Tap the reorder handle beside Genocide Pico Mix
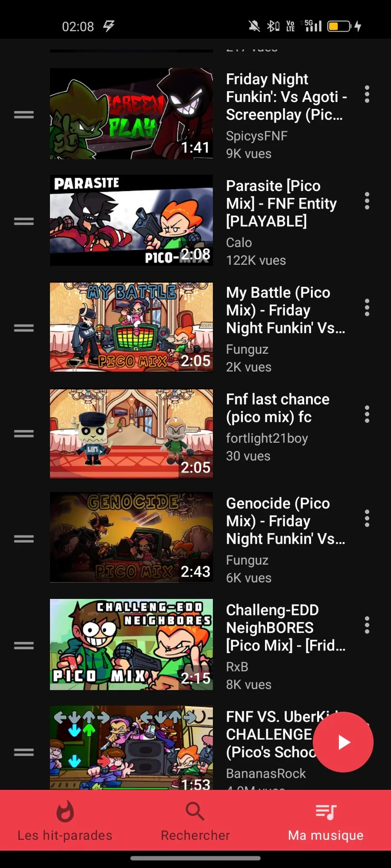The height and width of the screenshot is (868, 391). 24,539
